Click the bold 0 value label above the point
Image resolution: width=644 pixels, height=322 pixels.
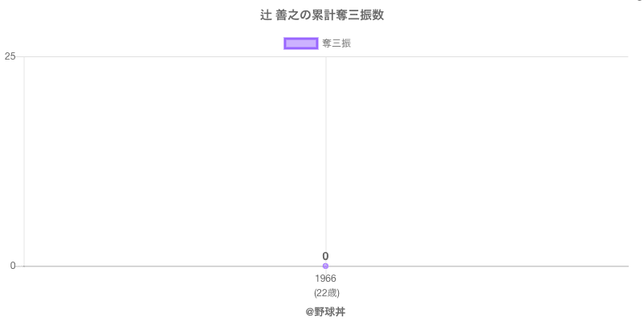[x=325, y=256]
